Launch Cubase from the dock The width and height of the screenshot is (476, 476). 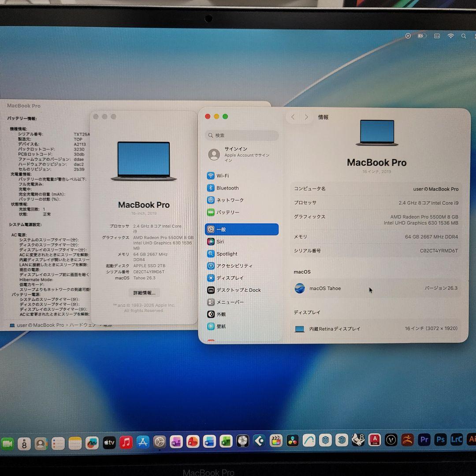259,440
